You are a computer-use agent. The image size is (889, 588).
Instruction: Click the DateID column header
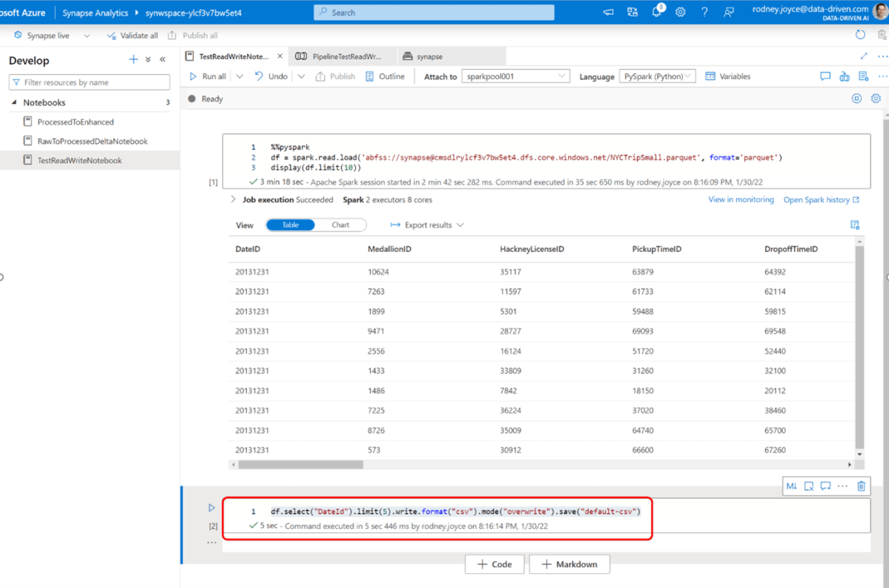point(248,249)
